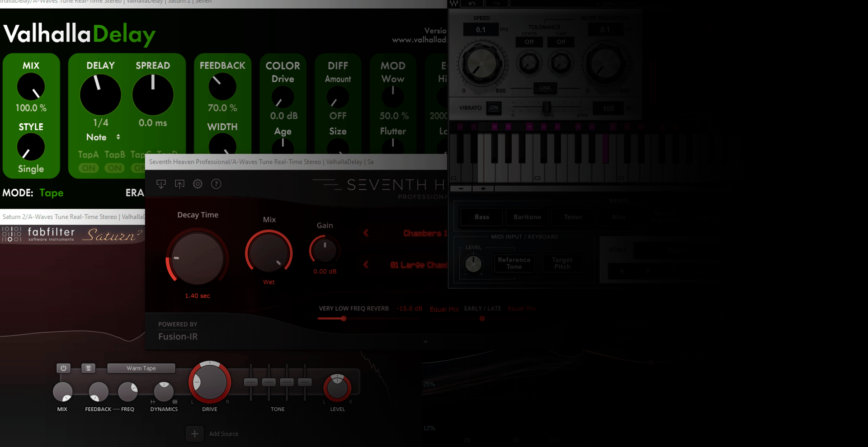The height and width of the screenshot is (447, 868).
Task: Open Seventh Heaven settings gear
Action: tap(198, 184)
